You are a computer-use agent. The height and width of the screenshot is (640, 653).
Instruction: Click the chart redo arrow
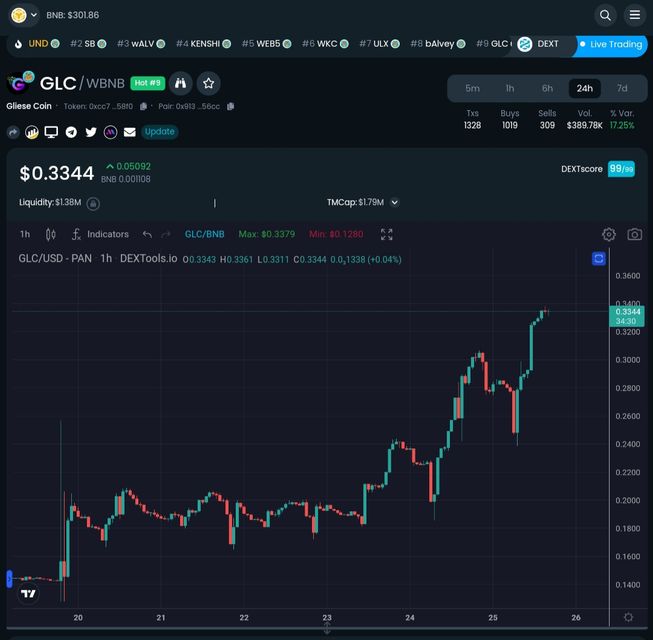pos(166,235)
